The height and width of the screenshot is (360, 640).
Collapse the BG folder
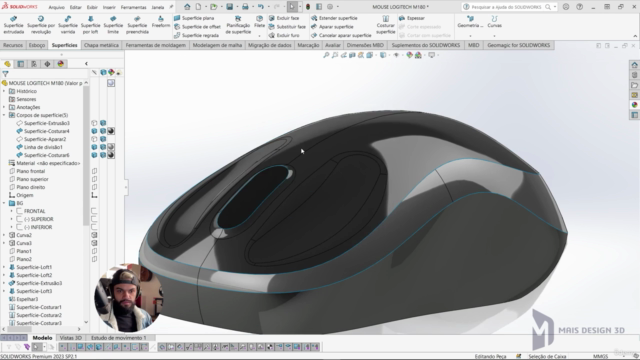click(x=4, y=203)
